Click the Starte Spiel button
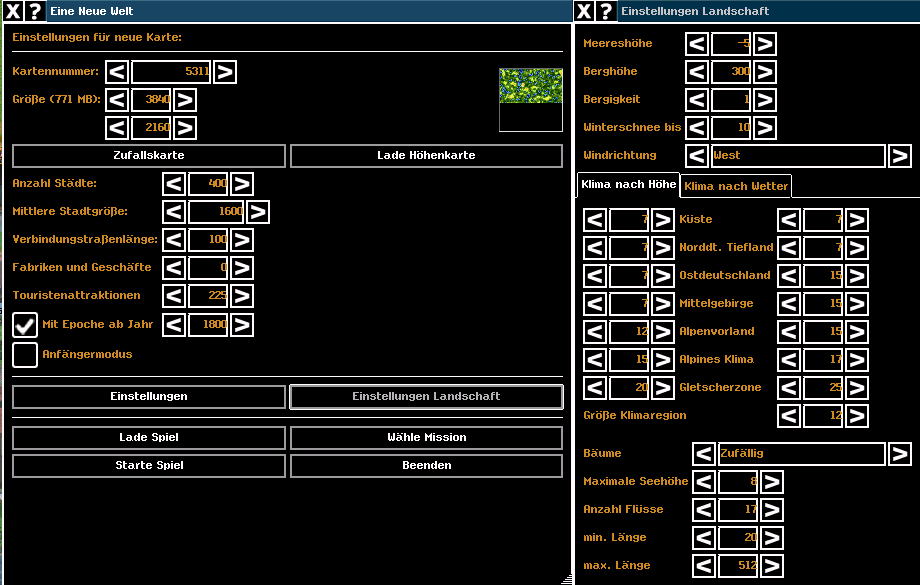 point(148,466)
